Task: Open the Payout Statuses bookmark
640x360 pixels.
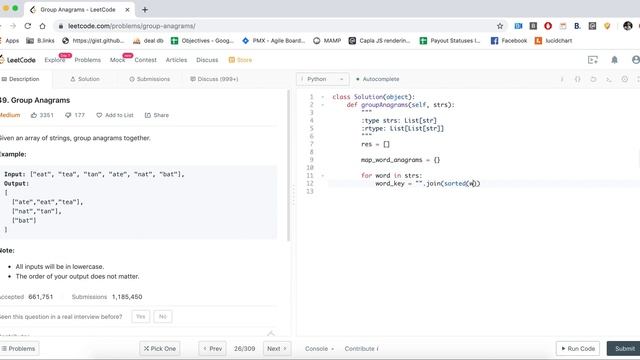Action: (450, 41)
